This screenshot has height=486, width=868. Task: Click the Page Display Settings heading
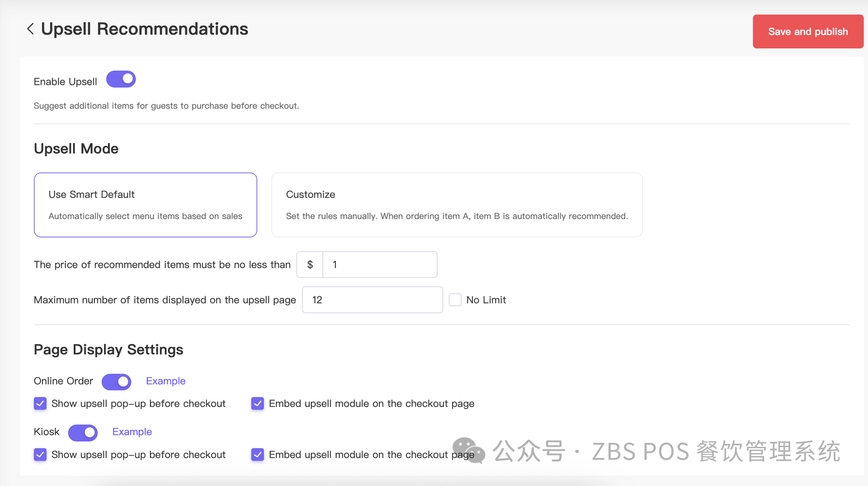click(108, 350)
